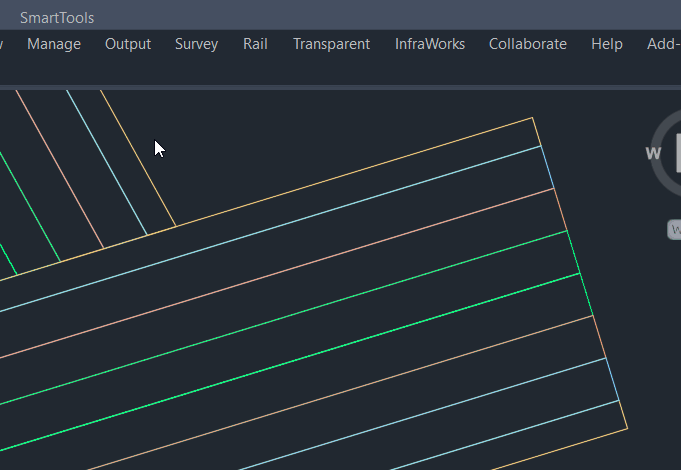Viewport: 681px width, 470px height.
Task: Select the yellow diagonal line in the upper-left
Action: click(x=138, y=158)
